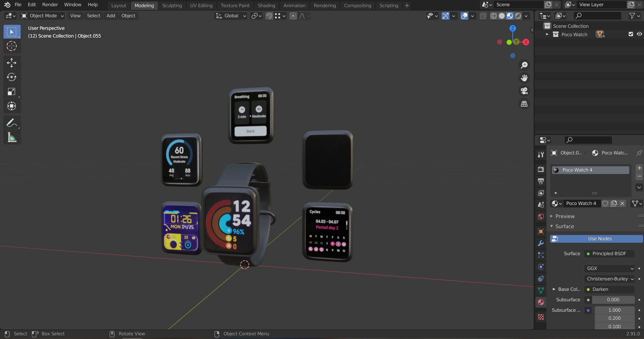The image size is (644, 339).
Task: Switch to the Shading workspace tab
Action: [266, 5]
